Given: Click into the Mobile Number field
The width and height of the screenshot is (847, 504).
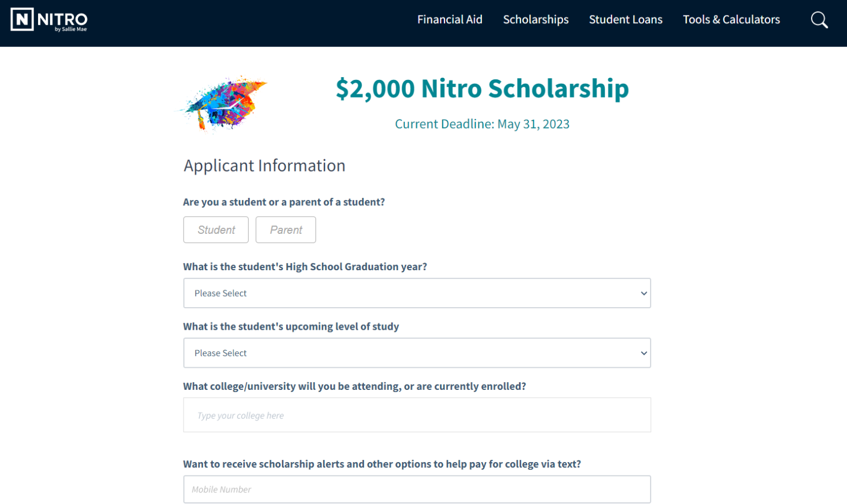Looking at the screenshot, I should (417, 489).
